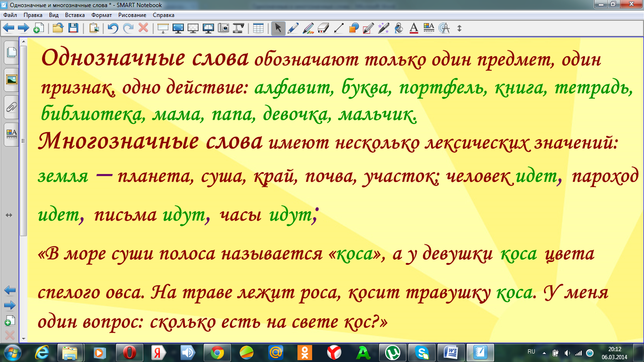Select the Shape Recognition Pen

(369, 28)
